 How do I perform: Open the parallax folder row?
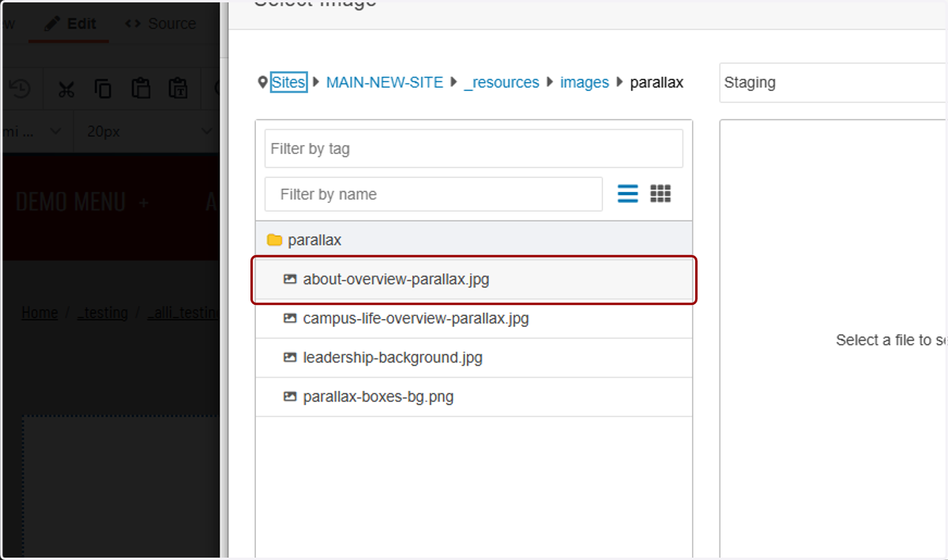click(474, 240)
